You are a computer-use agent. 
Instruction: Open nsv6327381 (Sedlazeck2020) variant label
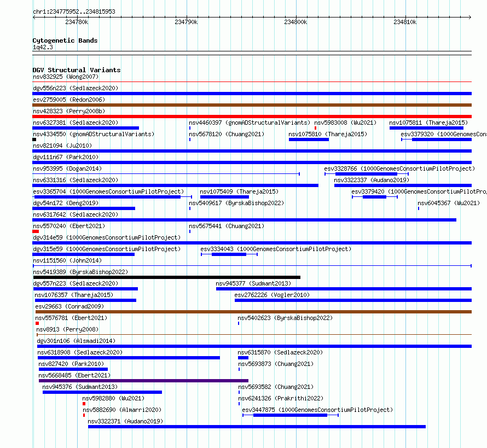pyautogui.click(x=76, y=123)
